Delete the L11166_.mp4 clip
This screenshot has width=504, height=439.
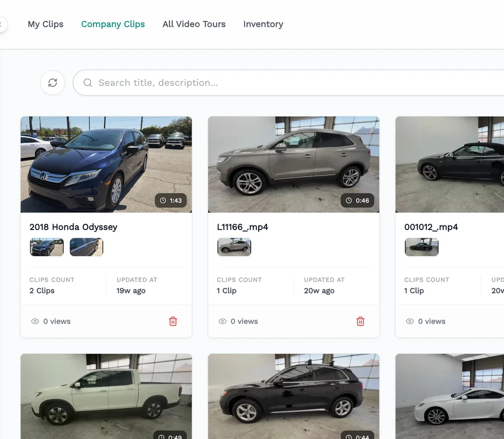pos(360,321)
